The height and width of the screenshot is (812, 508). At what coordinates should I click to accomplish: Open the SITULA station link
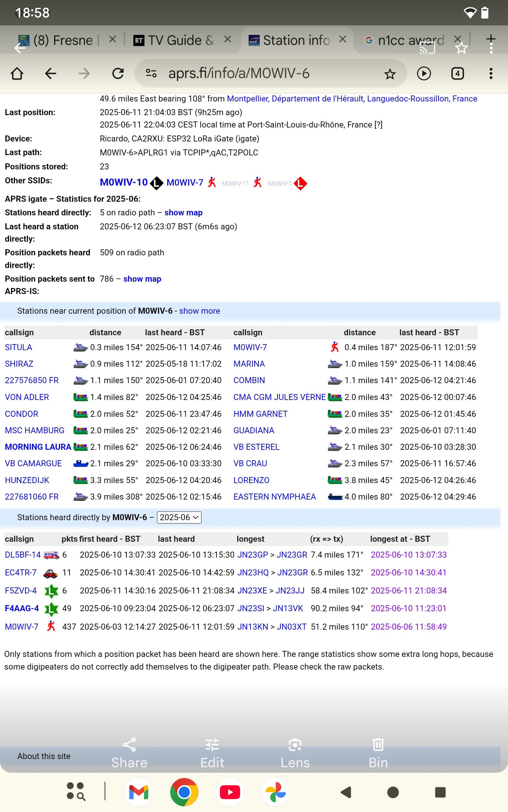(x=18, y=347)
